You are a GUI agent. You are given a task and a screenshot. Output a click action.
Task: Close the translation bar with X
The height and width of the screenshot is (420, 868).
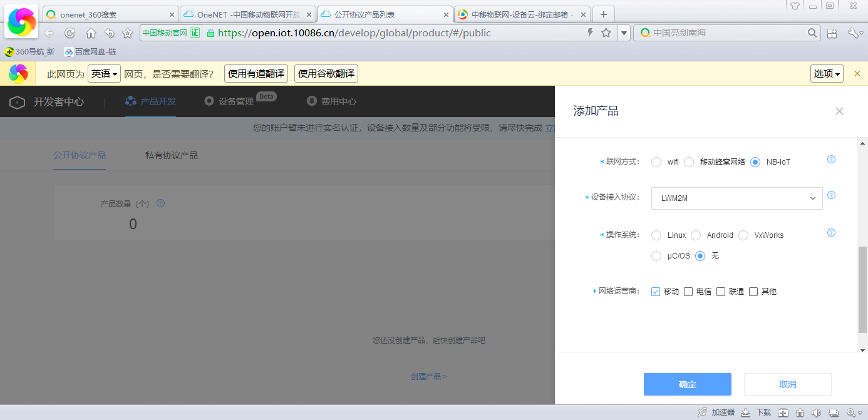click(x=857, y=74)
